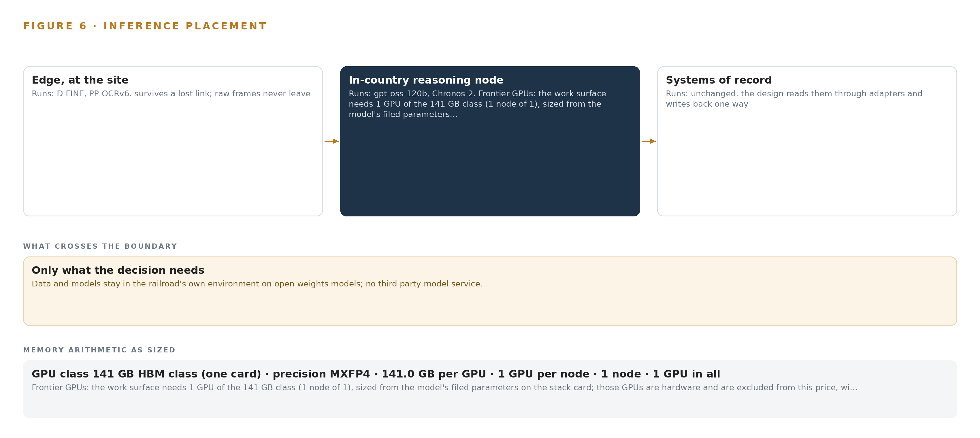Select the 'GPU class 141 GB HBM class' heading
The image size is (980, 438).
tap(376, 374)
